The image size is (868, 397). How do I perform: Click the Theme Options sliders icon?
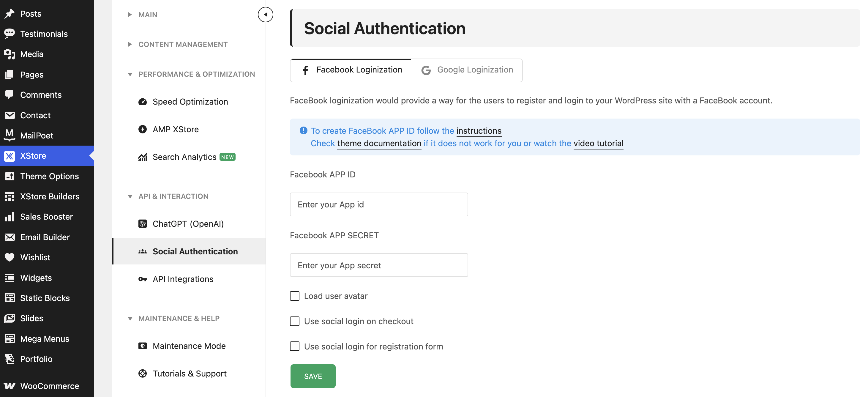(10, 176)
